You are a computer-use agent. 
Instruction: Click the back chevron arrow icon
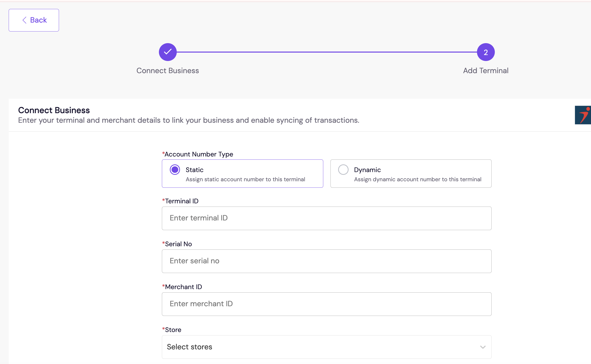24,20
